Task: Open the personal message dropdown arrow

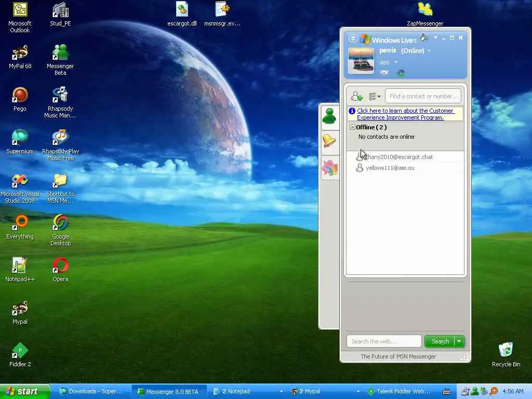Action: (x=395, y=62)
